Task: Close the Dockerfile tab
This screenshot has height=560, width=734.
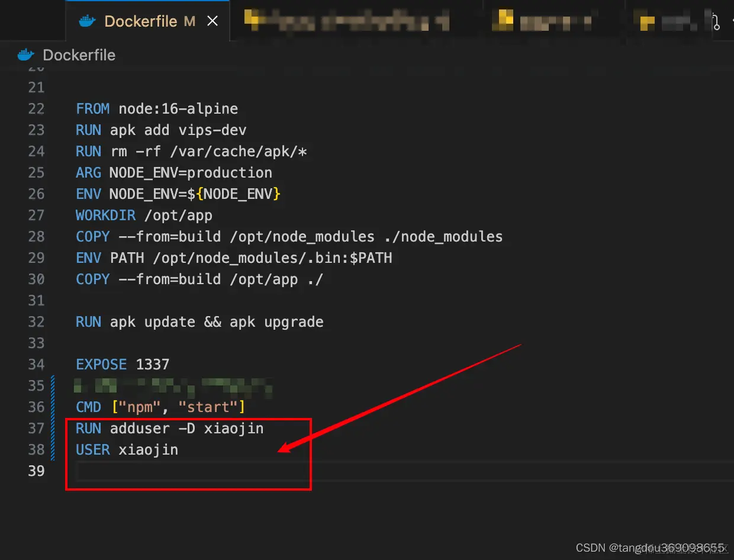Action: click(x=213, y=21)
